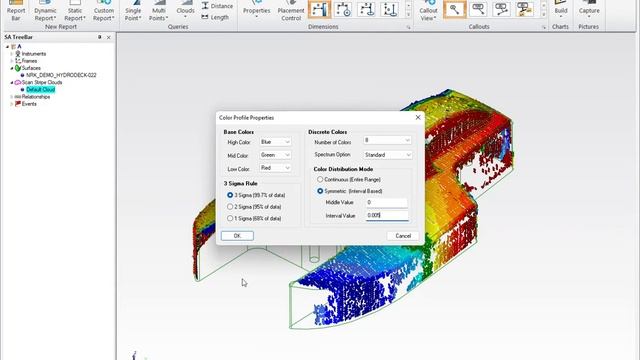This screenshot has height=360, width=640.
Task: Choose Continuous (Entire Range) mode
Action: point(320,179)
